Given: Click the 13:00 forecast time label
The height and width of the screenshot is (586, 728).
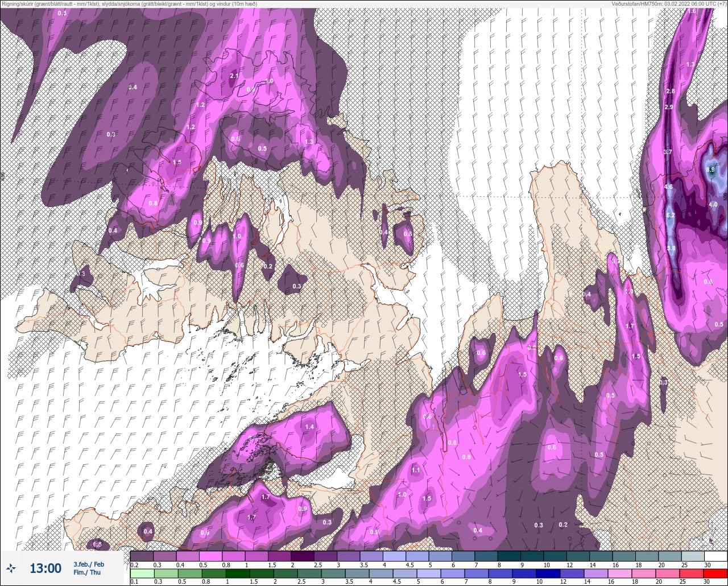Looking at the screenshot, I should [45, 568].
